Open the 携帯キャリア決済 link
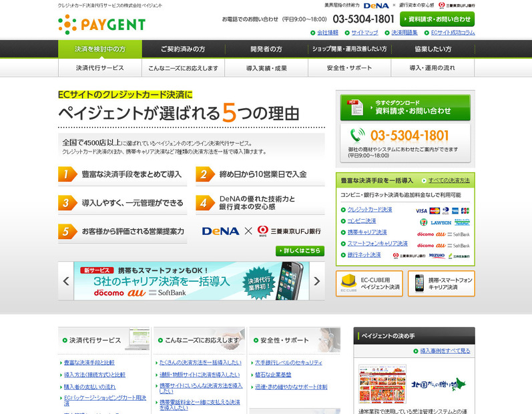532x414 pixels. 367,232
